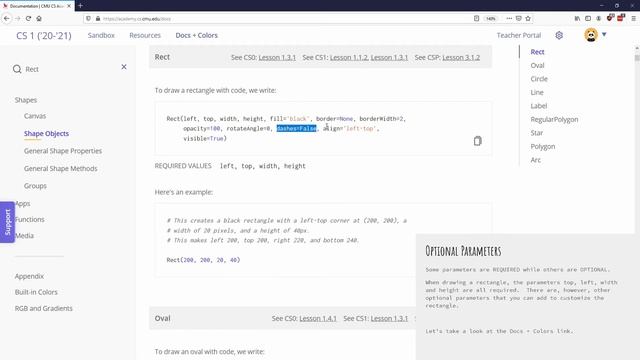Open Functions in the sidebar
640x360 pixels.
[x=30, y=219]
